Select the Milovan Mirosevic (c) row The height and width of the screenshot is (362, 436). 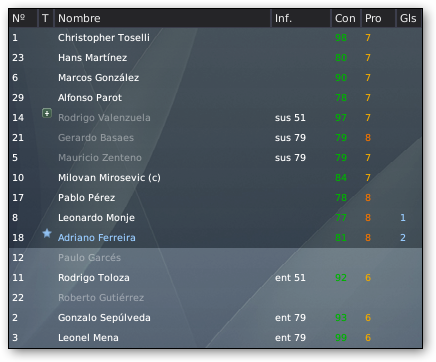click(215, 178)
